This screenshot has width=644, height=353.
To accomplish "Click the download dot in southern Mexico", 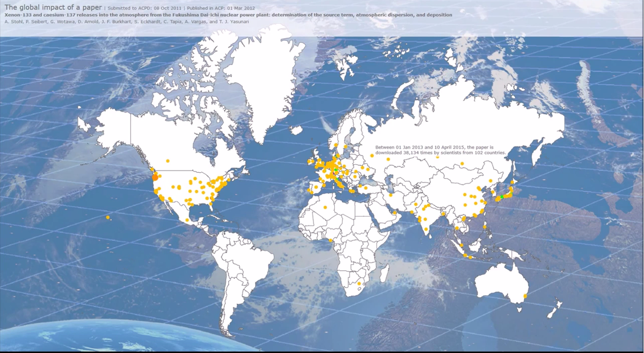I will 187,220.
